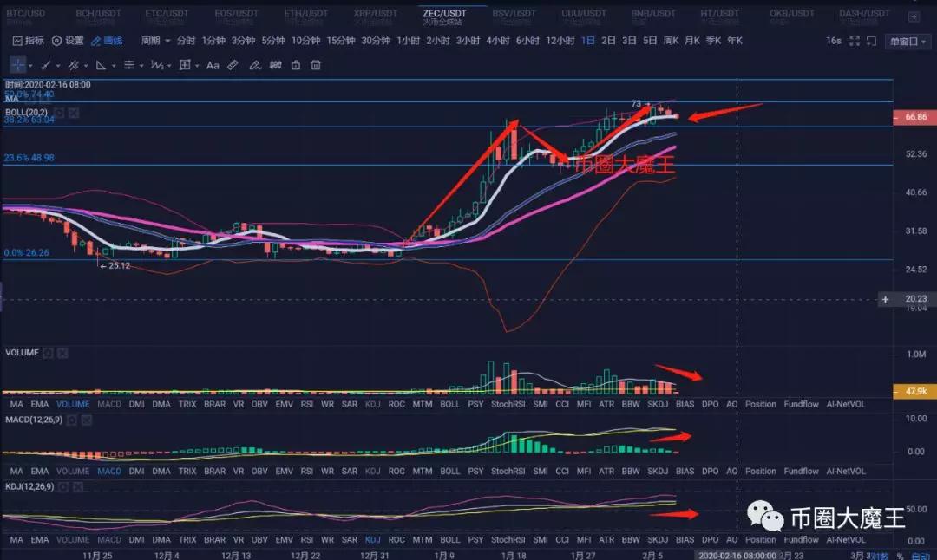Expand the trend line tool dropdown arrow
The width and height of the screenshot is (937, 560).
(58, 66)
